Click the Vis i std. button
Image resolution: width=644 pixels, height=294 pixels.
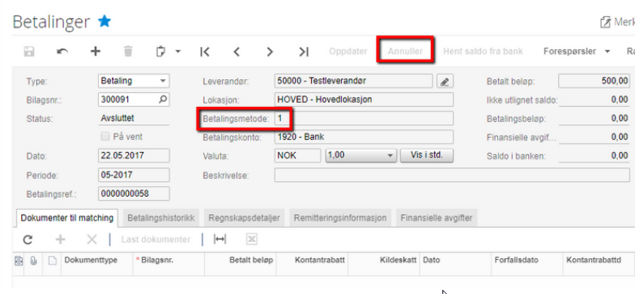(x=426, y=156)
